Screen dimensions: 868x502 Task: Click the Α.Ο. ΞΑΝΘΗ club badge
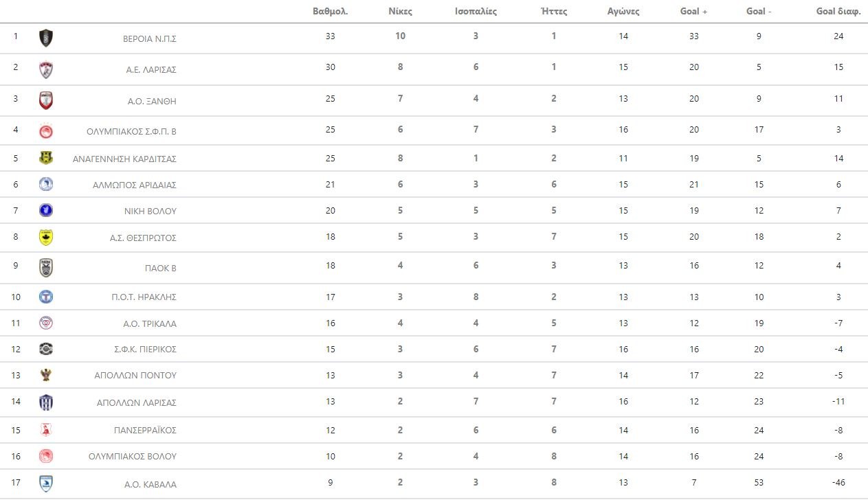(x=46, y=100)
